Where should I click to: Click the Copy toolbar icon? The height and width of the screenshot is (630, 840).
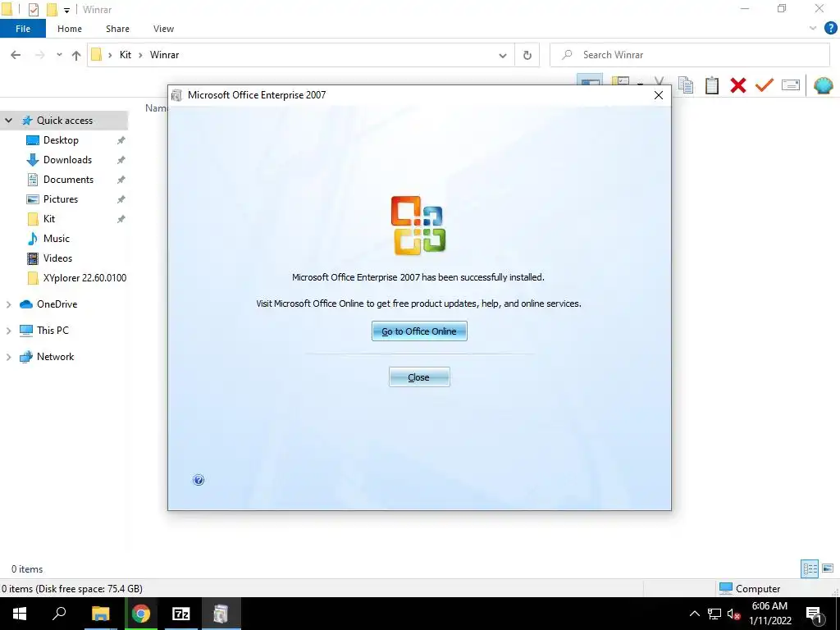tap(686, 85)
